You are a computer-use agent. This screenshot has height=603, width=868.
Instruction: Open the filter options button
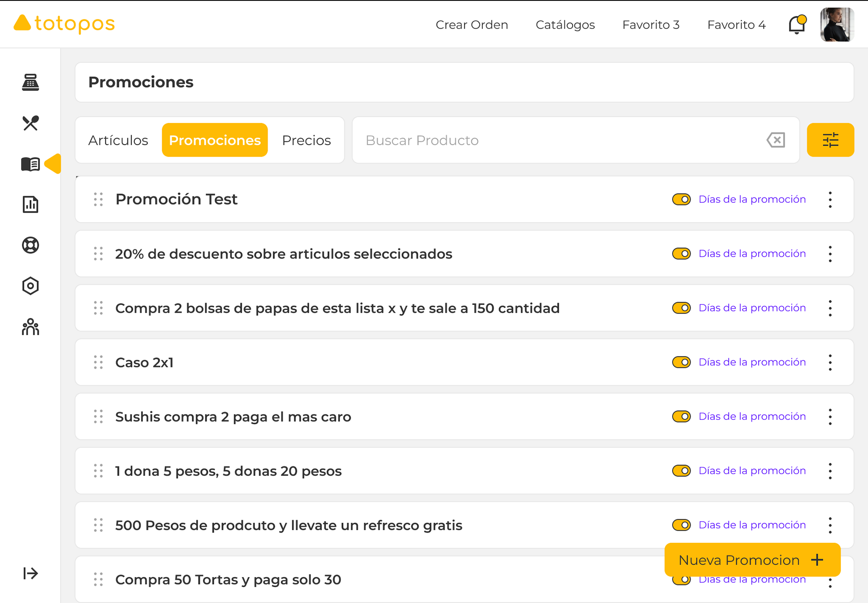pos(830,140)
